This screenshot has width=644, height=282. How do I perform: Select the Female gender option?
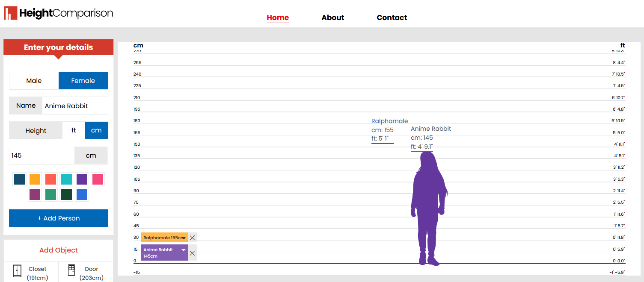tap(83, 81)
